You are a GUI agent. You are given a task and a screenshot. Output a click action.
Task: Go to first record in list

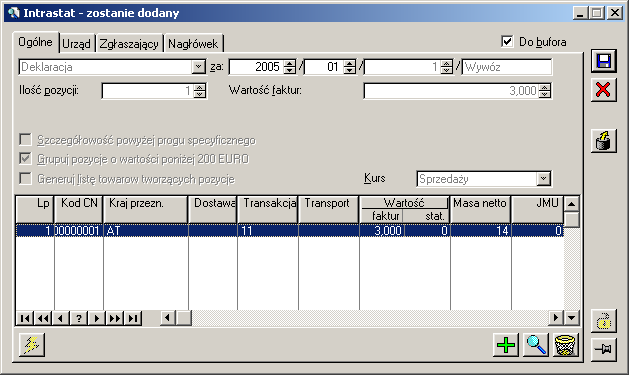click(25, 318)
